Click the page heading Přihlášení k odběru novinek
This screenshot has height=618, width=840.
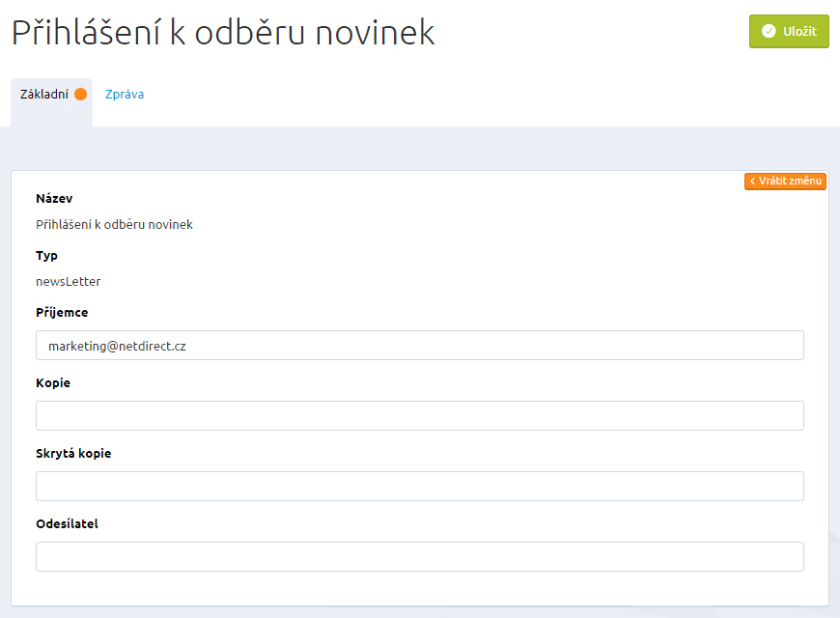click(x=223, y=32)
